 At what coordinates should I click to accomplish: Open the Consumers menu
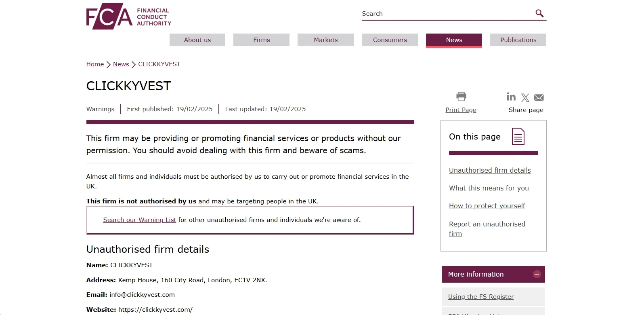[390, 40]
